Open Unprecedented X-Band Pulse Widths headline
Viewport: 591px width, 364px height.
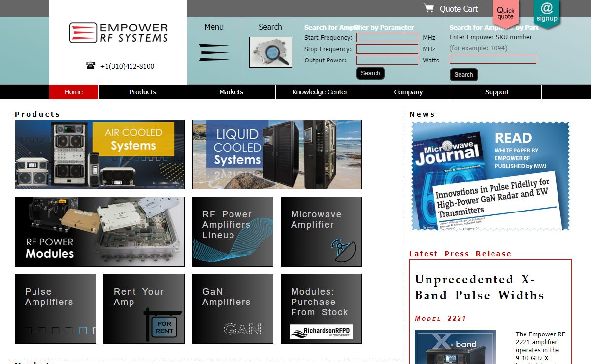[479, 287]
